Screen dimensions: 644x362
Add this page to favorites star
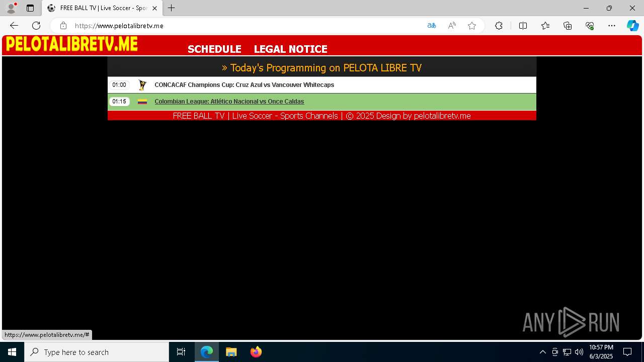pos(472,26)
